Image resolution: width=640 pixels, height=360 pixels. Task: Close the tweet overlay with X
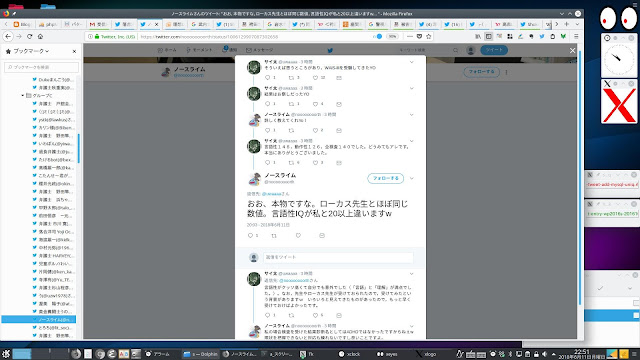(x=572, y=50)
